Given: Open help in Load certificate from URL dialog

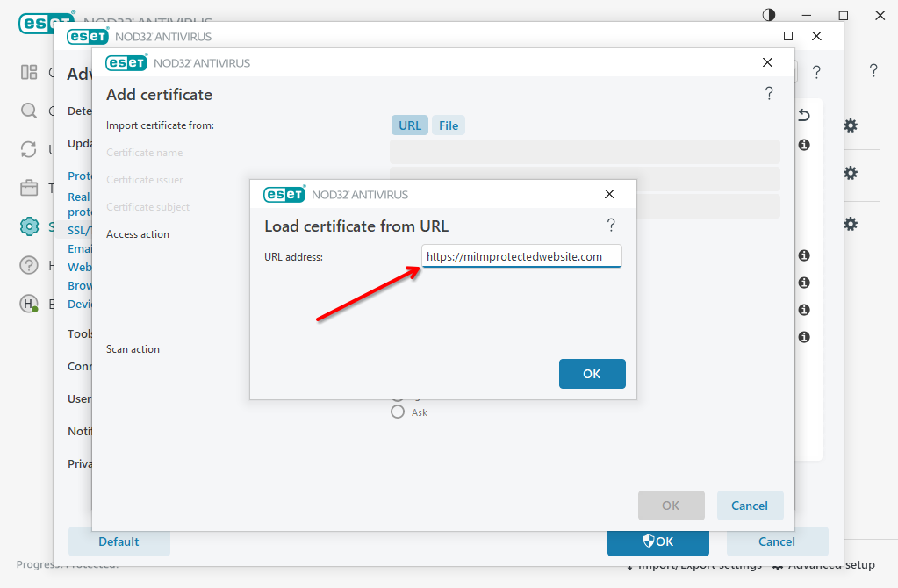Looking at the screenshot, I should pyautogui.click(x=611, y=225).
